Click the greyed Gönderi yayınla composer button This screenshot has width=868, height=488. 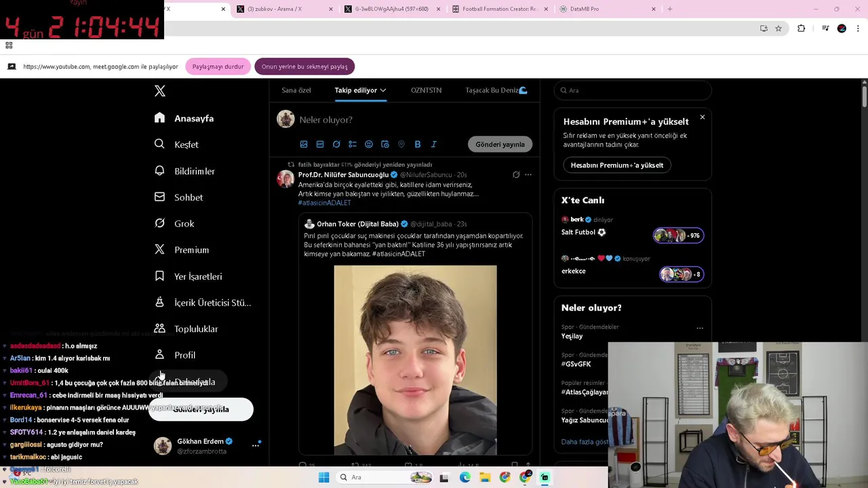(500, 144)
